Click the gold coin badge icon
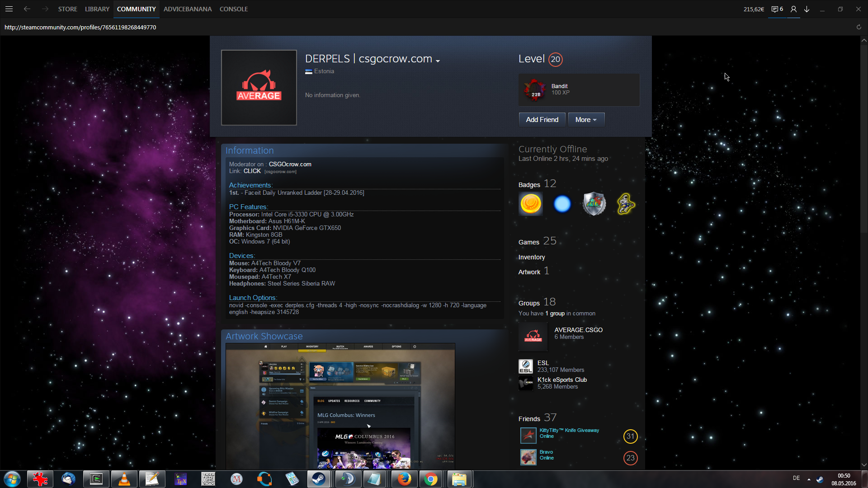This screenshot has height=488, width=868. coord(531,204)
